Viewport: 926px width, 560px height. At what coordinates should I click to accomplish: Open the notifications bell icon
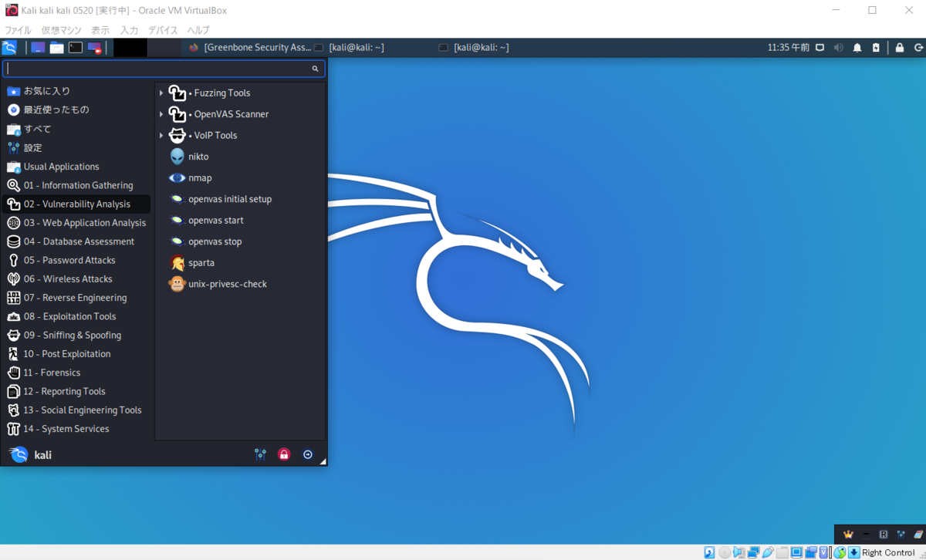[x=857, y=47]
